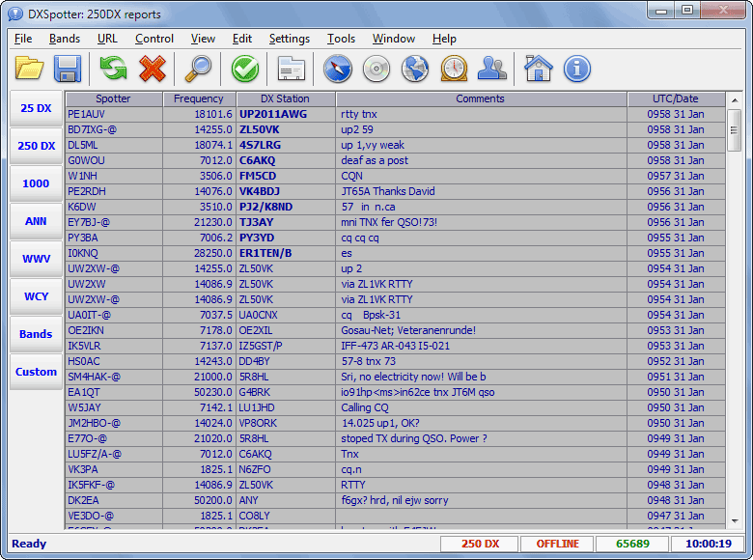Select the WWV side tab

(36, 259)
